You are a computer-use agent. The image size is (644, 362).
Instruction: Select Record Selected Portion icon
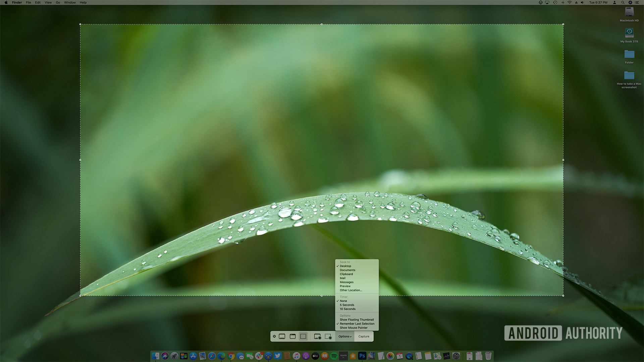[x=328, y=336]
